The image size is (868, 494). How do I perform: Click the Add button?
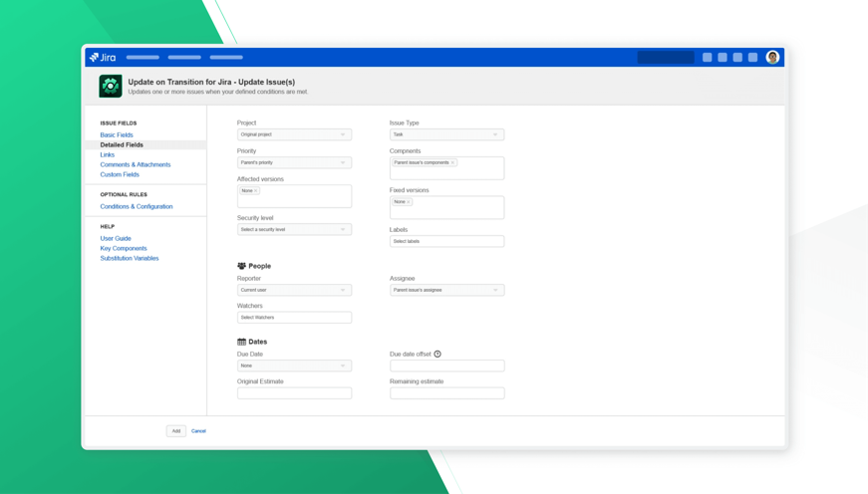pos(176,431)
